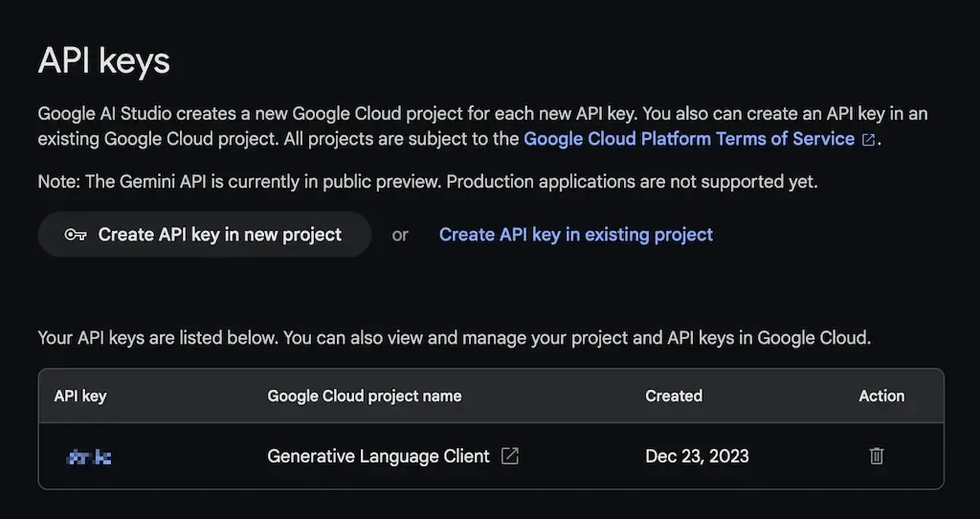Click the blurred API key value
Screen dimensions: 980x519
[89, 457]
